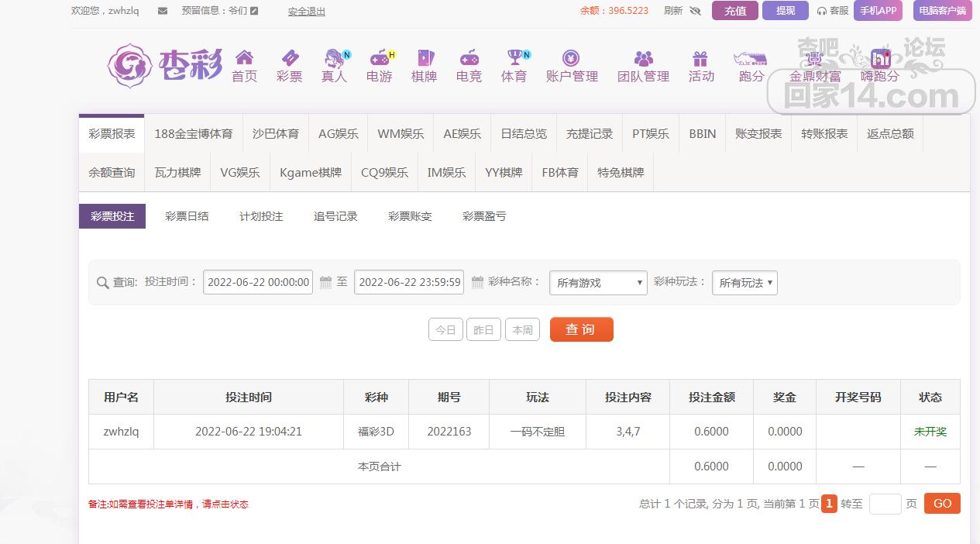
Task: Click the home icon labeled 首页
Action: 244,58
